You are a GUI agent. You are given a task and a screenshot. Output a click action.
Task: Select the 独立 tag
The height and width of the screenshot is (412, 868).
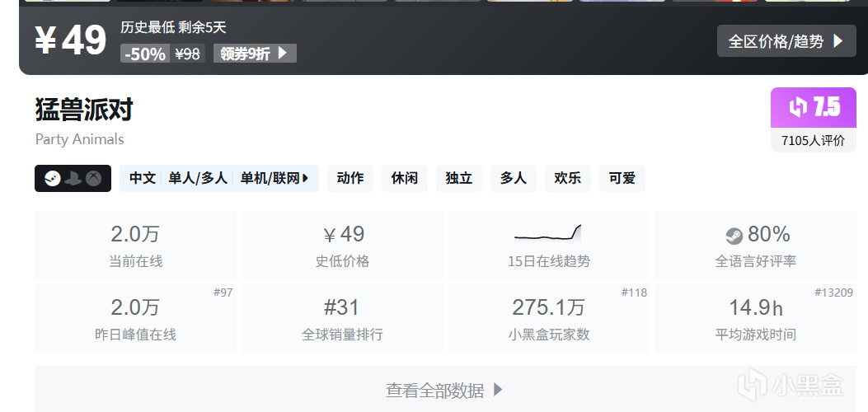(x=459, y=178)
